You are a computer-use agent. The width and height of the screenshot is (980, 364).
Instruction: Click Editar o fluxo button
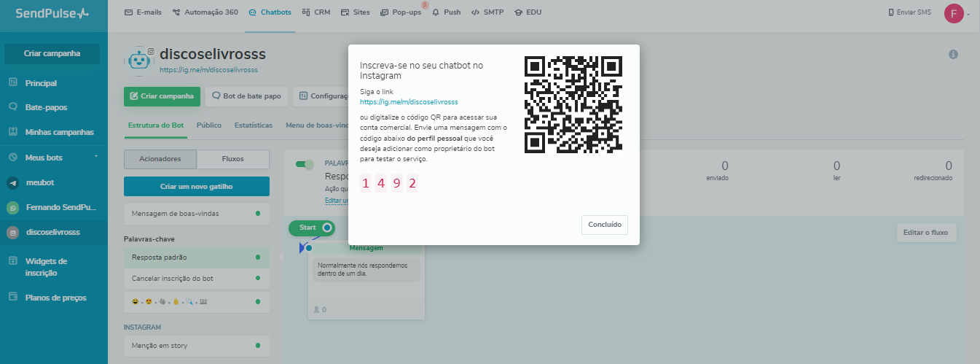pos(926,233)
